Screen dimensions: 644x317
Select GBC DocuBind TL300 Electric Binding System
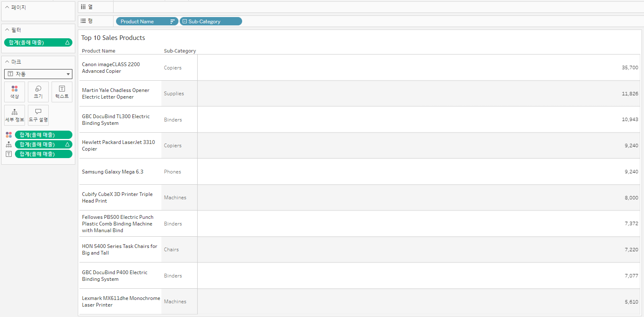tap(116, 120)
